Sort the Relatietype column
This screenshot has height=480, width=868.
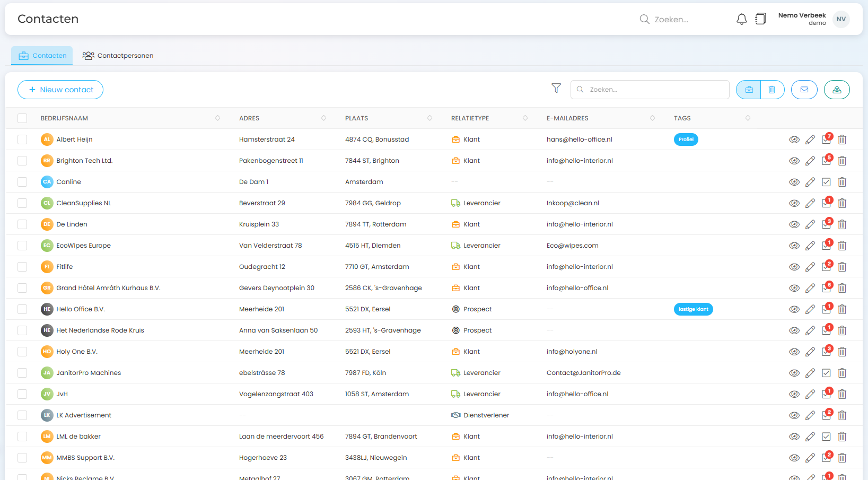(x=525, y=118)
